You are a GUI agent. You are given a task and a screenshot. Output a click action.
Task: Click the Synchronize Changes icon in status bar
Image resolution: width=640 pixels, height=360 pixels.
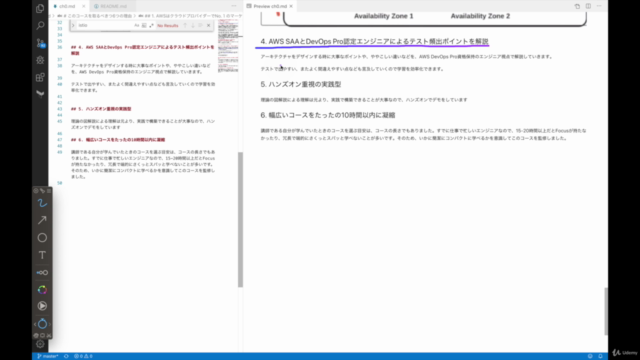click(66, 356)
